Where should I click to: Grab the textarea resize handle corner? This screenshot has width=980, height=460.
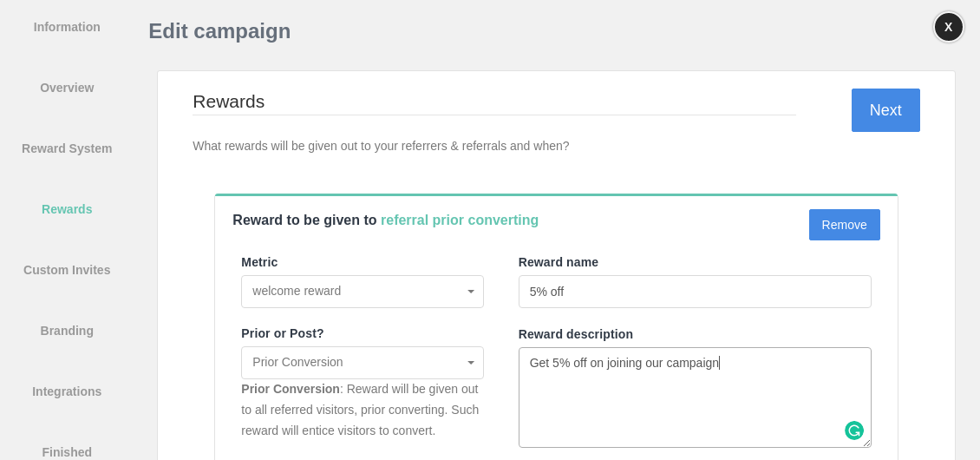[x=866, y=443]
